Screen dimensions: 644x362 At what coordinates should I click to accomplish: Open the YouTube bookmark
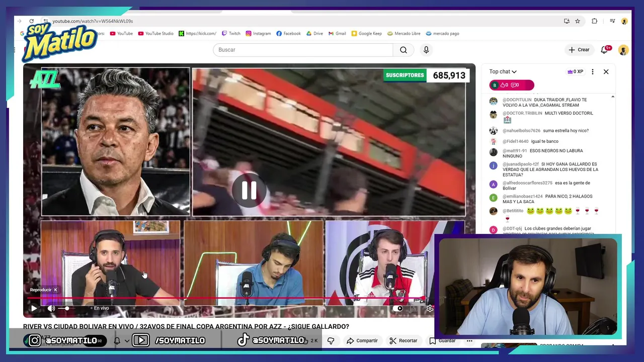coord(121,34)
